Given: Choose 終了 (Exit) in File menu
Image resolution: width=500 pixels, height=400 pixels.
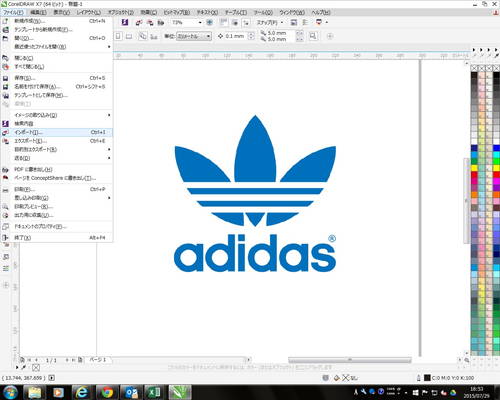Looking at the screenshot, I should tap(57, 238).
